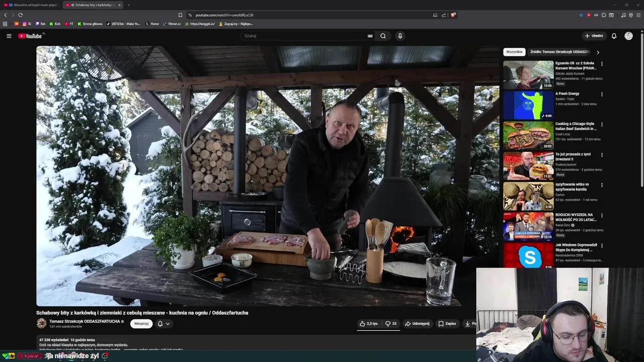Open the Kick bookmark

[x=55, y=24]
